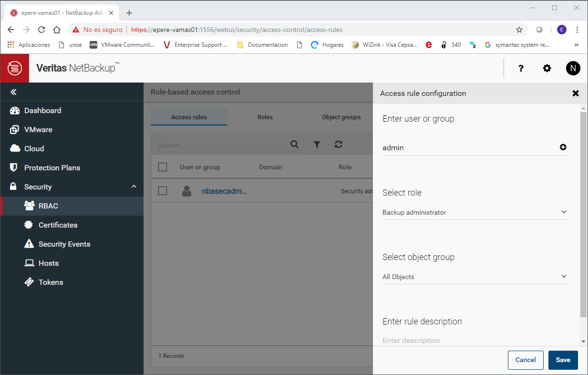Open Chrome three-dot menu

pos(578,30)
